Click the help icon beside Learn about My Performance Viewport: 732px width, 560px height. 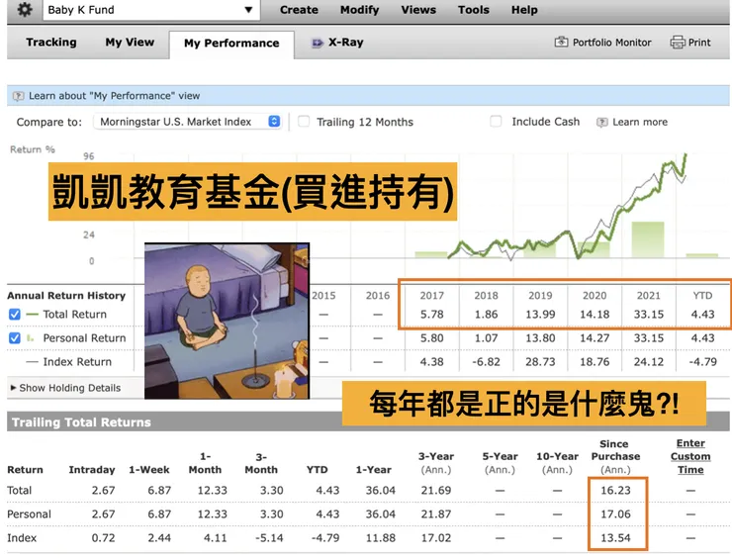click(x=18, y=96)
